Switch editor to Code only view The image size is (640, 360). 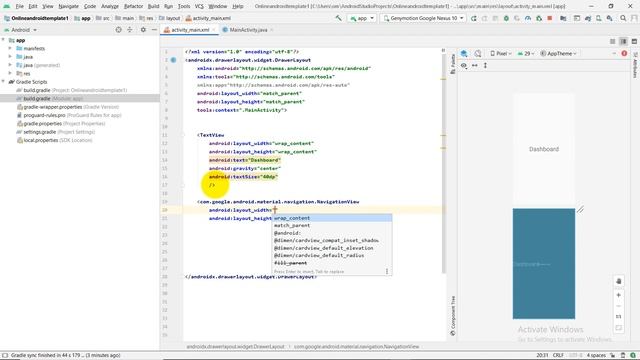click(613, 41)
